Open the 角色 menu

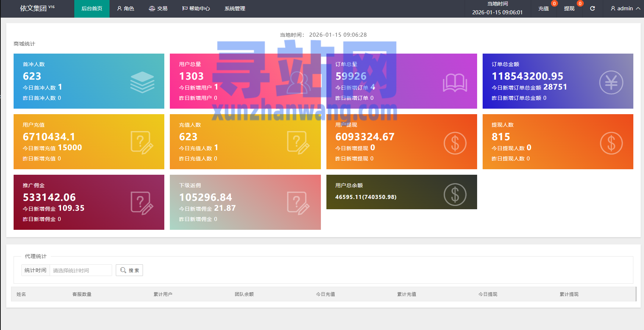[x=125, y=8]
